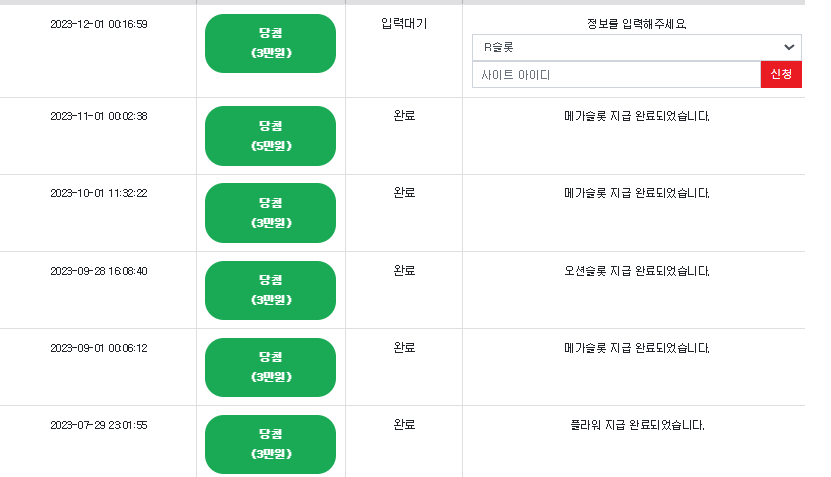Click 완료 status in 2023-07-29 row

[x=404, y=425]
